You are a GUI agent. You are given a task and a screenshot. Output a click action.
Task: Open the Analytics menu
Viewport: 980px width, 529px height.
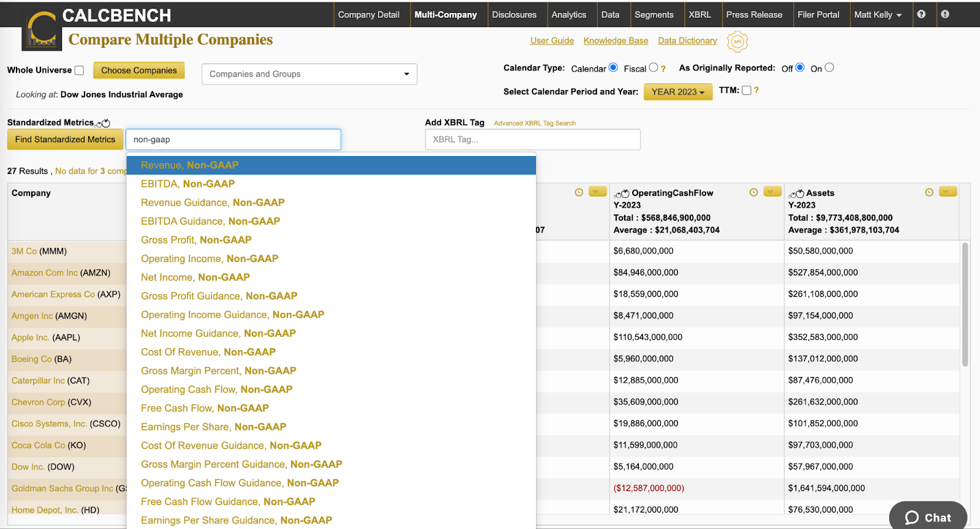point(569,15)
